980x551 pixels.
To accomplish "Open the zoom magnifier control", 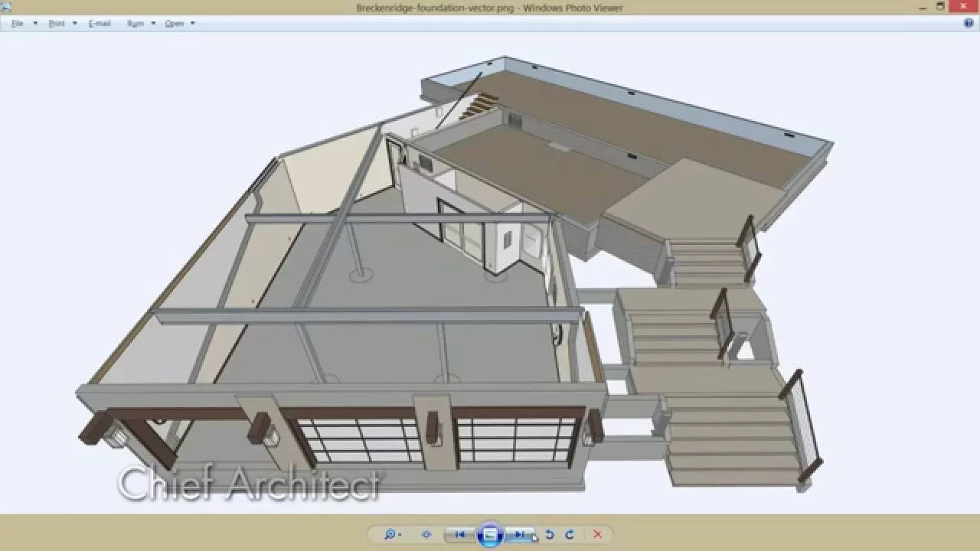I will tap(392, 535).
